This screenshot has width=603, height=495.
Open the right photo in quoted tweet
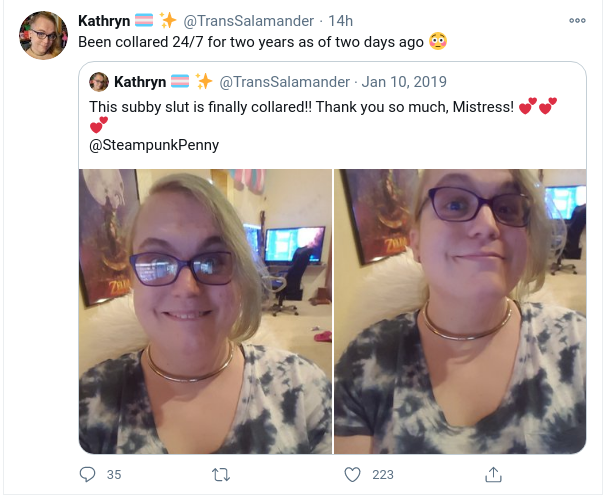pyautogui.click(x=460, y=311)
